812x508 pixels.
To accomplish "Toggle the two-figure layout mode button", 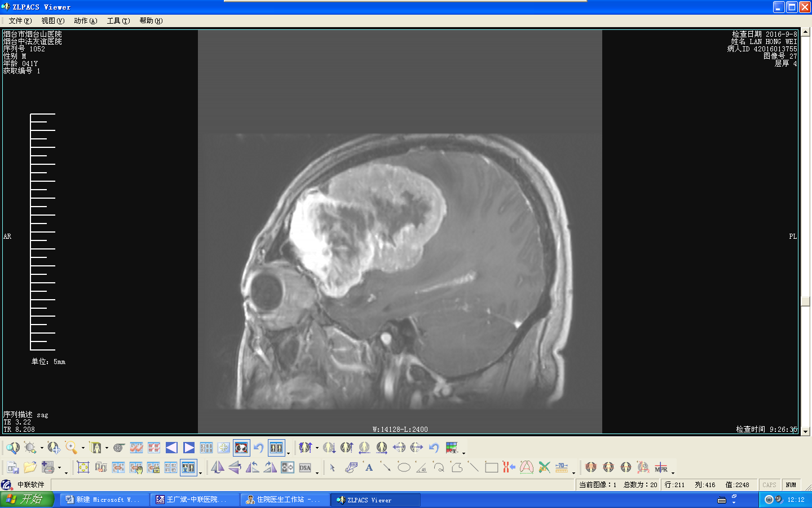I will click(276, 448).
